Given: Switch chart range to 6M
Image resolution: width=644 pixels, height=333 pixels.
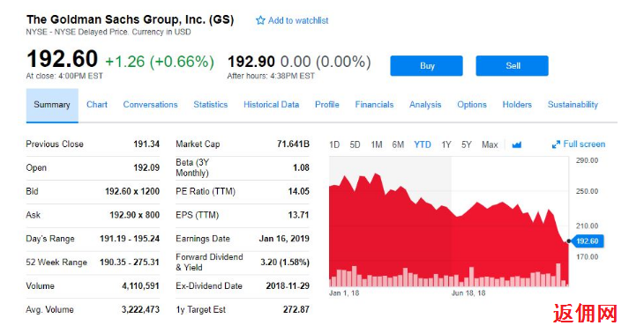Looking at the screenshot, I should tap(398, 144).
